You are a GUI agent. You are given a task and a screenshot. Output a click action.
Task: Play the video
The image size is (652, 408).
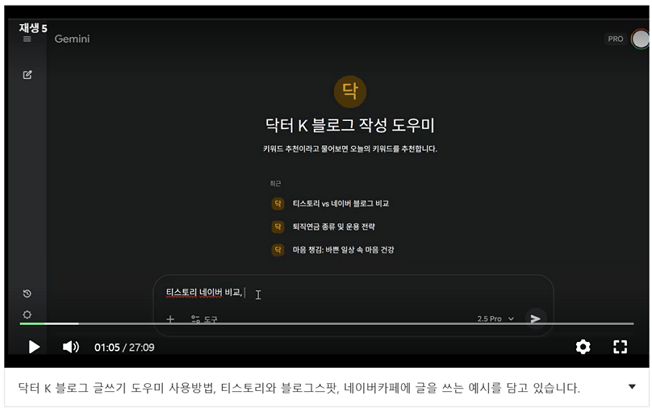pos(34,347)
